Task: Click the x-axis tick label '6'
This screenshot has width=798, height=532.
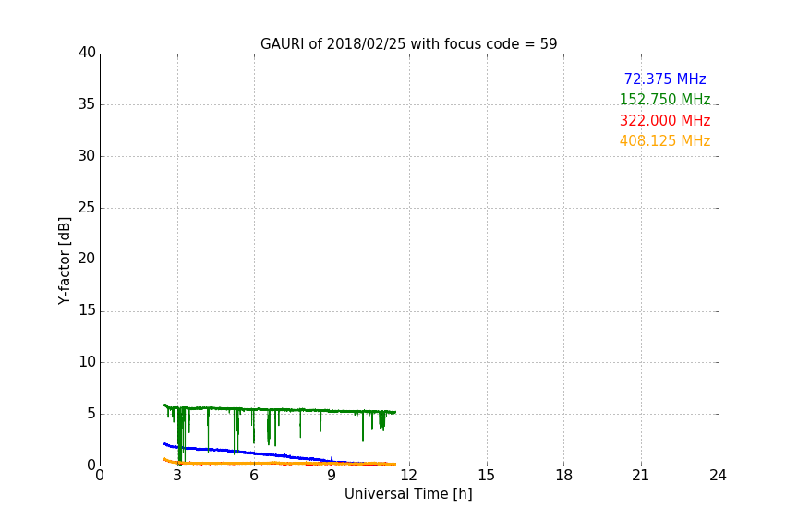Action: tap(254, 476)
